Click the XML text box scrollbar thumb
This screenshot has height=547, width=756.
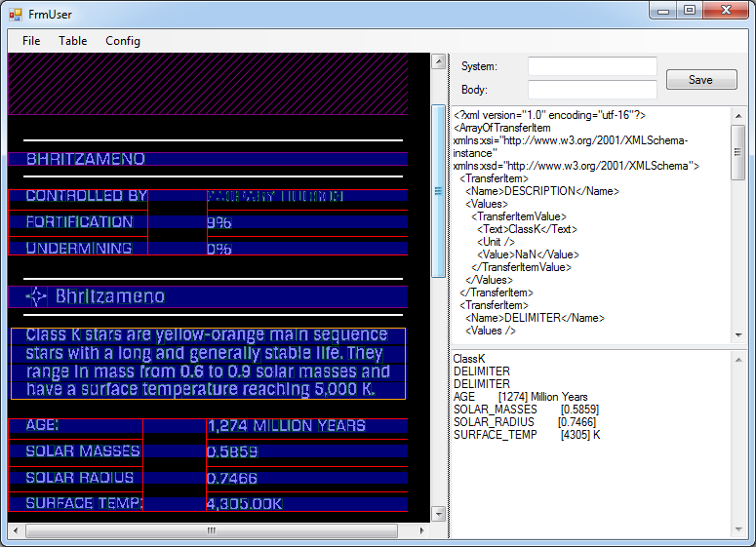738,152
